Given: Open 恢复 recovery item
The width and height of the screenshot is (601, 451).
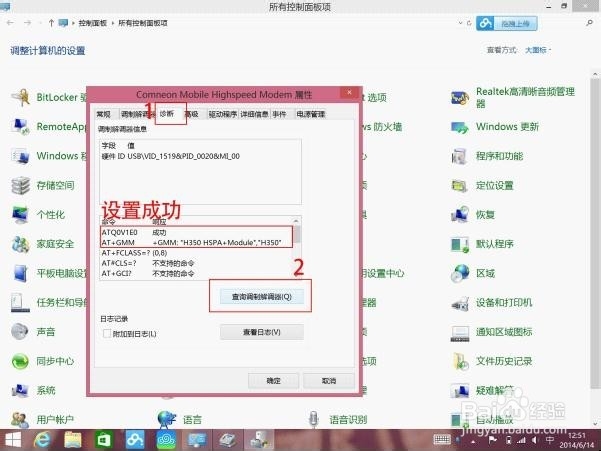Looking at the screenshot, I should coord(474,215).
